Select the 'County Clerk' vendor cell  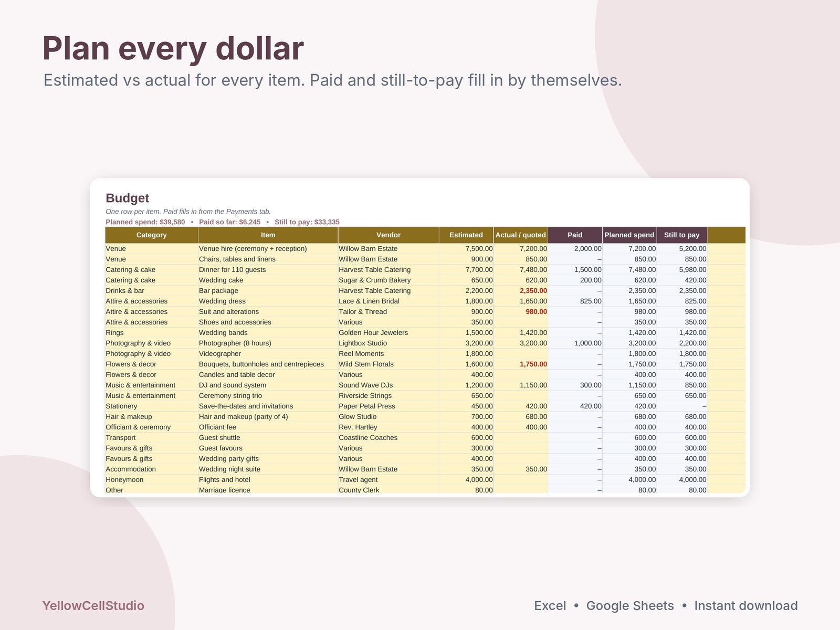[388, 490]
